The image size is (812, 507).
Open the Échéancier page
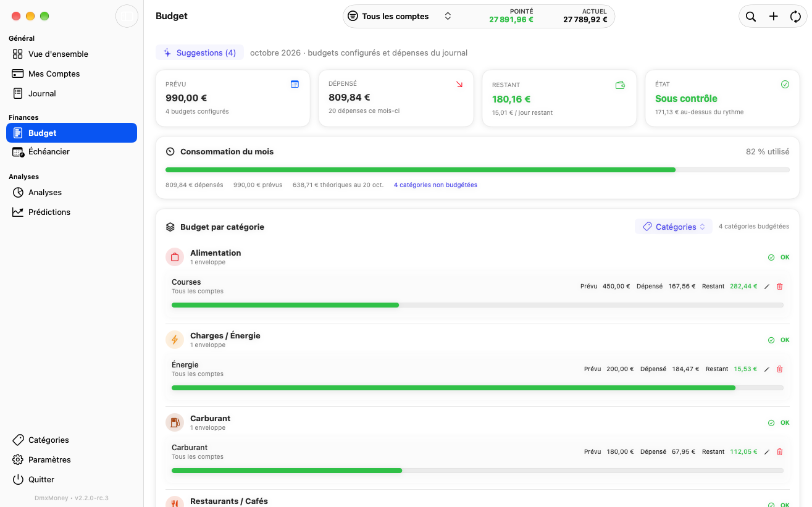(72, 151)
